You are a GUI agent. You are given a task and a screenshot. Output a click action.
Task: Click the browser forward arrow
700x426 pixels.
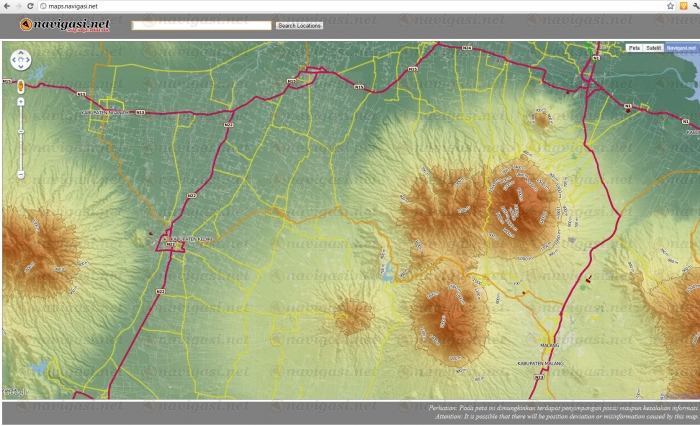click(x=20, y=6)
